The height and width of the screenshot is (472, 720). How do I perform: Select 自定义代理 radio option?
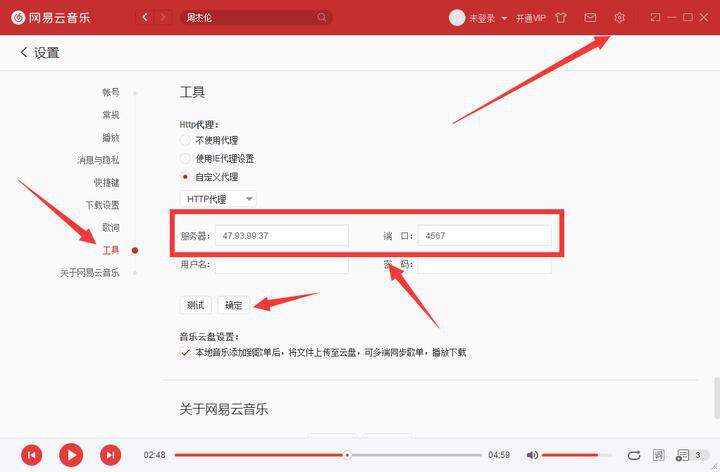[185, 177]
